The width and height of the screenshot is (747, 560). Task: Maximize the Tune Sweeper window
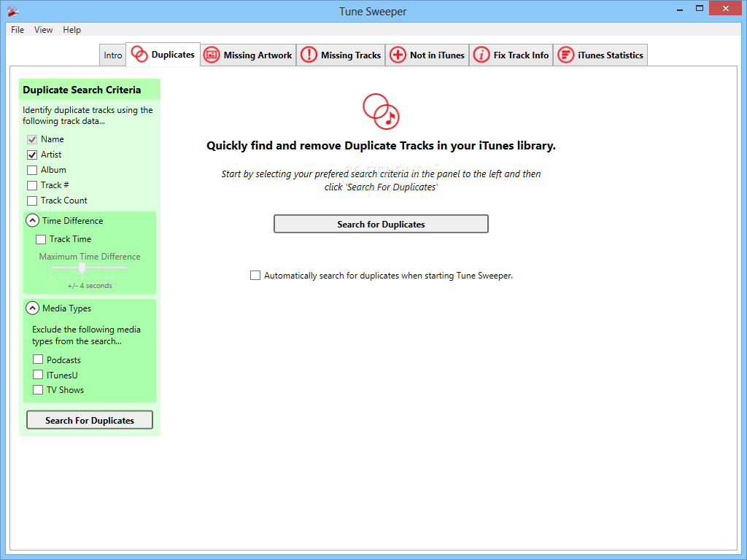coord(700,9)
